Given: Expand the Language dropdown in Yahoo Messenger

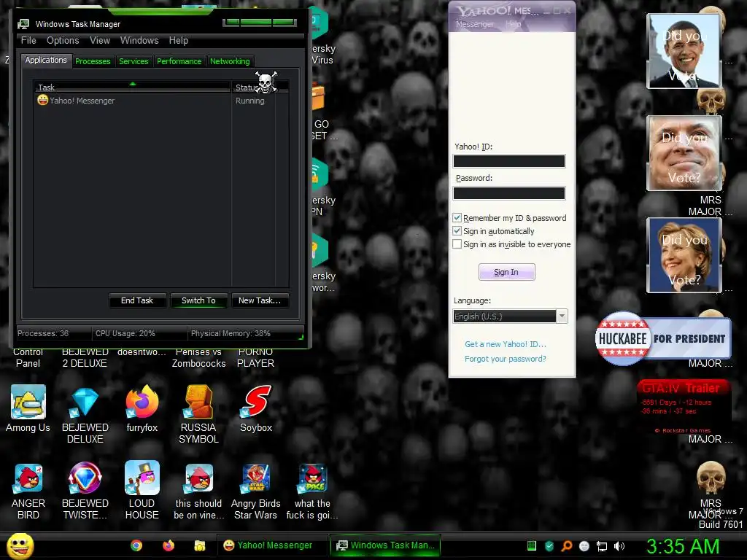Looking at the screenshot, I should [x=562, y=316].
